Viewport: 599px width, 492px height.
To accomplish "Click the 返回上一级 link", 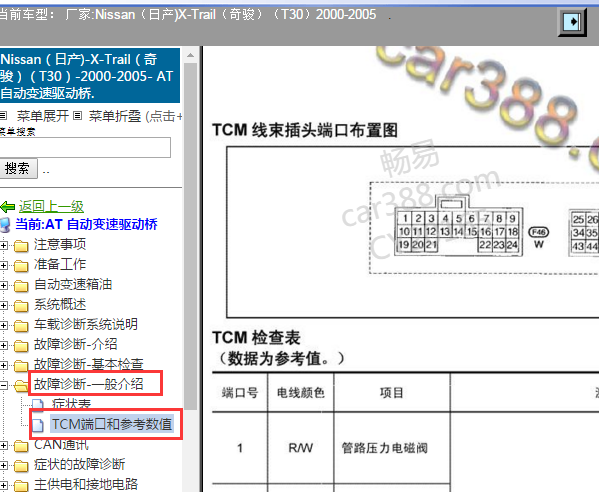I will pos(51,207).
